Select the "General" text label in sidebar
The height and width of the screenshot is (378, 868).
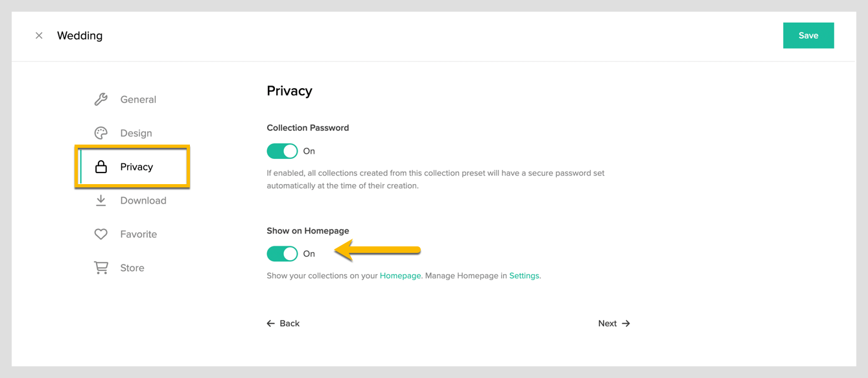point(138,99)
